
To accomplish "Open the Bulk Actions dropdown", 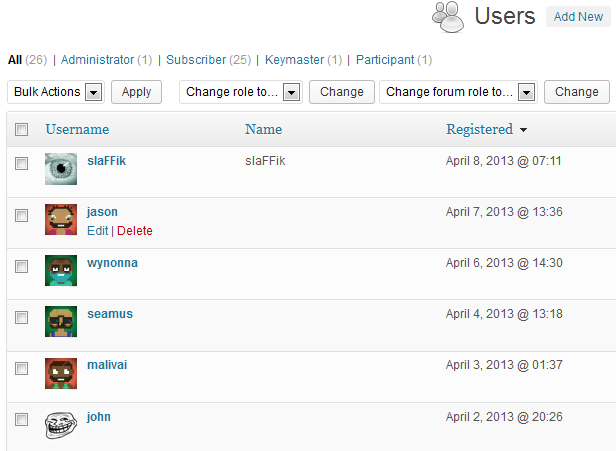I will 56,92.
